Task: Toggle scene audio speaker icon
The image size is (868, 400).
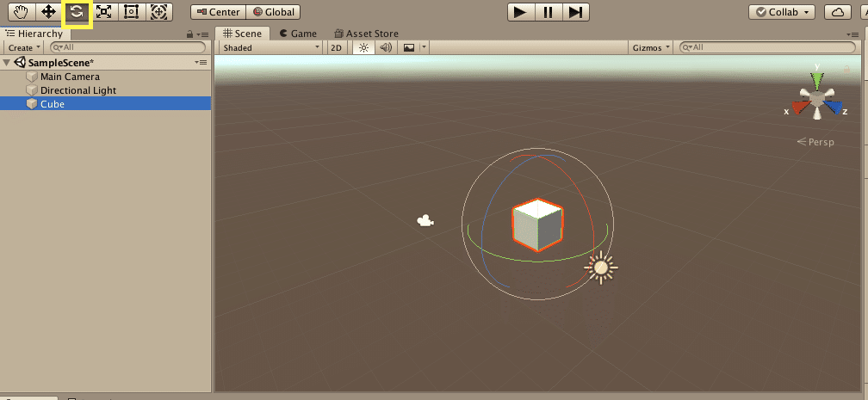Action: pos(386,47)
